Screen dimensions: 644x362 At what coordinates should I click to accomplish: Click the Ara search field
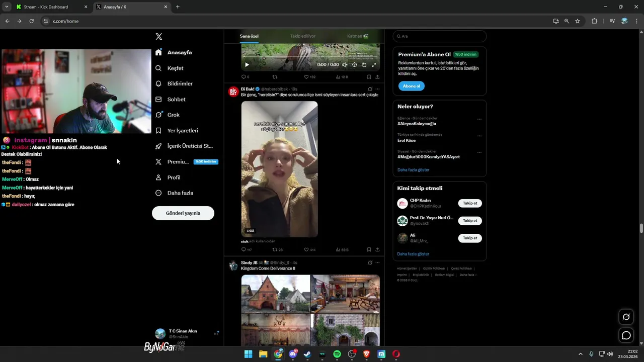[x=440, y=36]
